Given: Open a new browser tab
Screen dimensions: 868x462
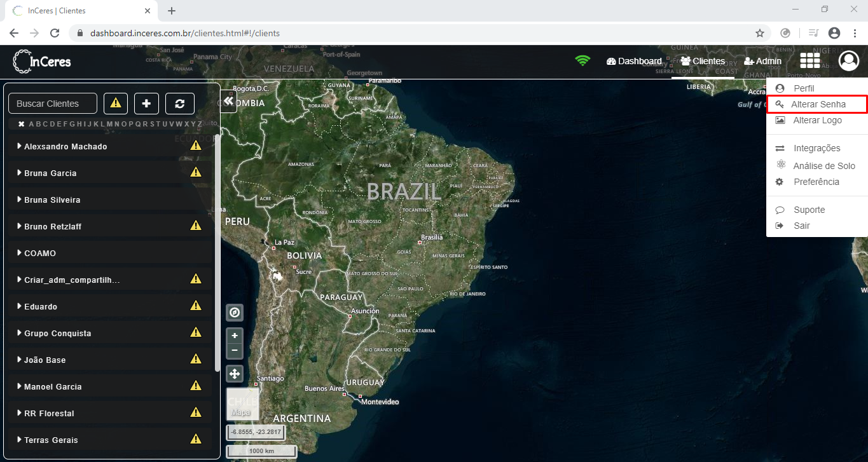Looking at the screenshot, I should click(171, 11).
